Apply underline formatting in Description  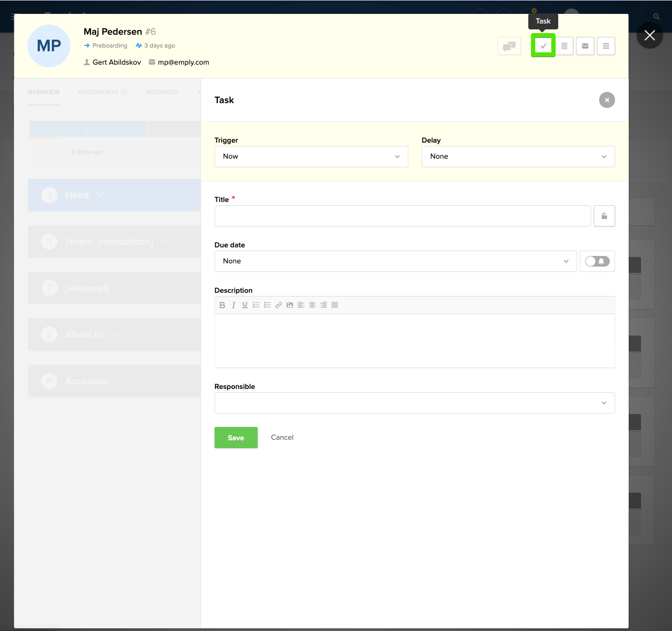[245, 305]
